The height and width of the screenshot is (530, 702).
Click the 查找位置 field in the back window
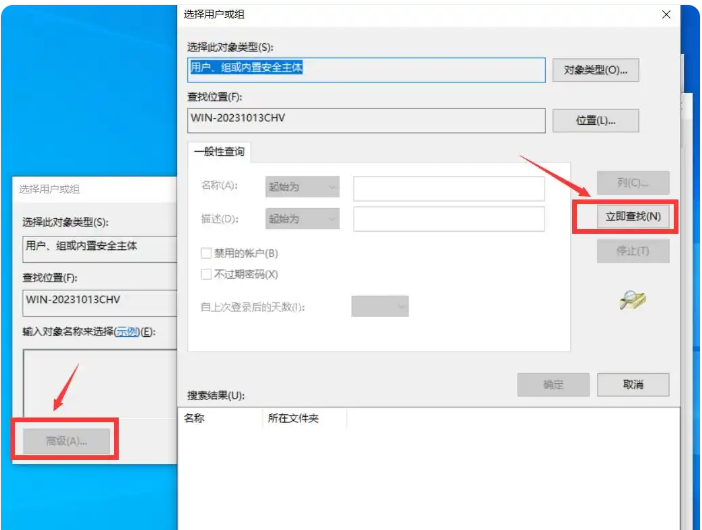100,303
